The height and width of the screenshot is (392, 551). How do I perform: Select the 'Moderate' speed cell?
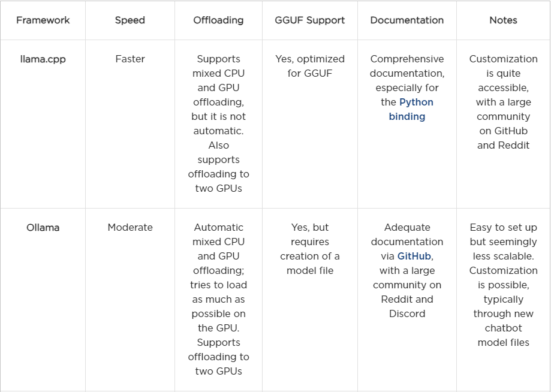pyautogui.click(x=130, y=227)
